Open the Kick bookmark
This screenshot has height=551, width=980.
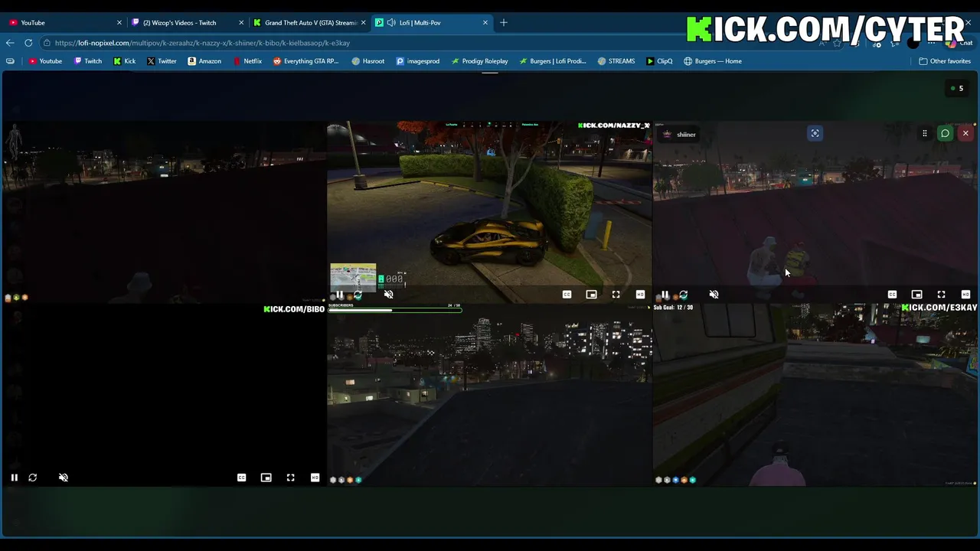tap(125, 61)
